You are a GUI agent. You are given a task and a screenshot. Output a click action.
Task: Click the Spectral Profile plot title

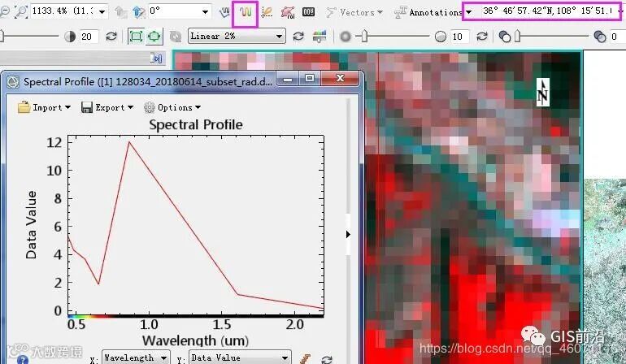click(196, 124)
